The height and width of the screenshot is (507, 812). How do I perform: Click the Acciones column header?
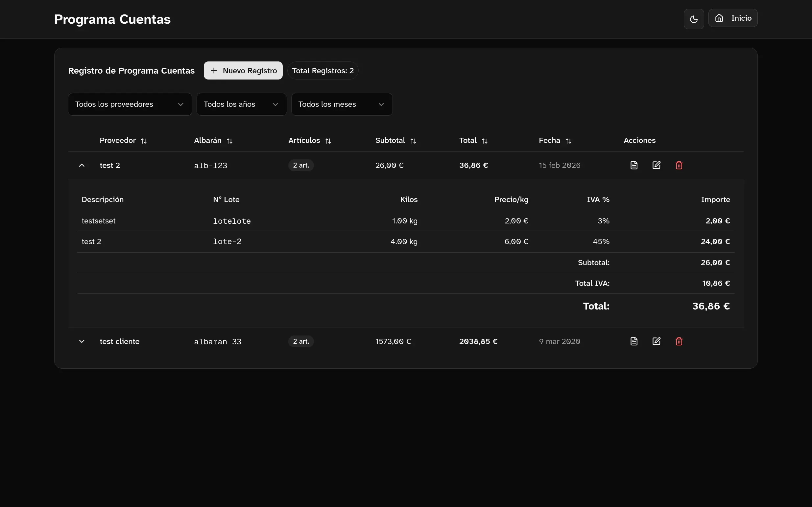coord(640,141)
